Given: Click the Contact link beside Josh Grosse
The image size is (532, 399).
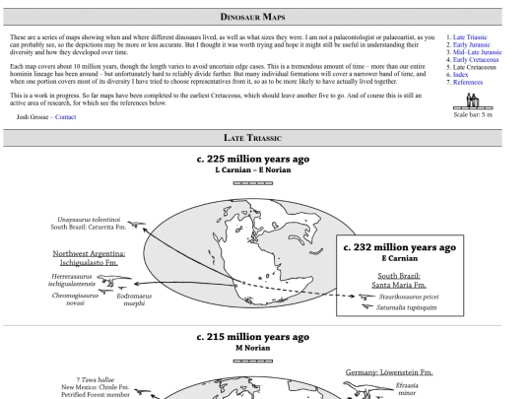Looking at the screenshot, I should (65, 117).
